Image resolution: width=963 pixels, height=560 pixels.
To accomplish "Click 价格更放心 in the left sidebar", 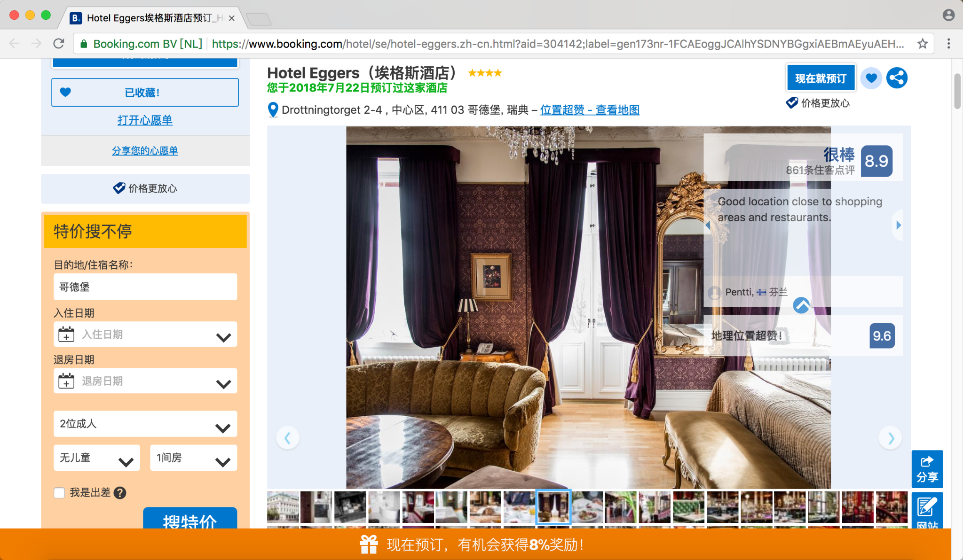I will pos(145,188).
